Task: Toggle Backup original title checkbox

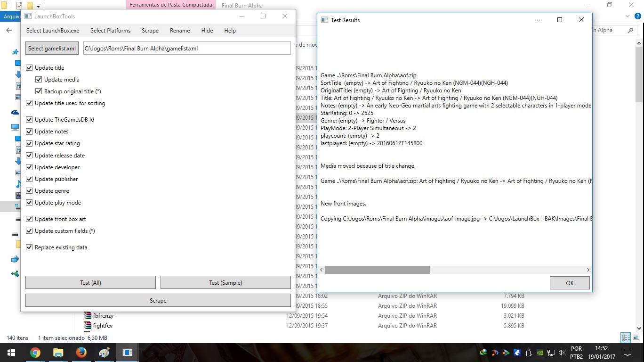Action: [39, 91]
